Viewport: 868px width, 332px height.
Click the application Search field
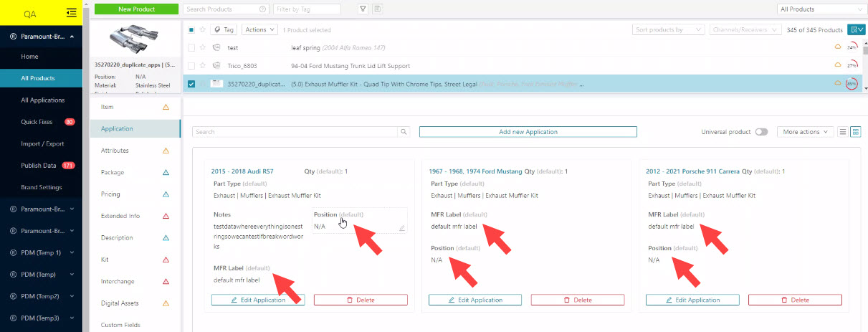click(295, 132)
